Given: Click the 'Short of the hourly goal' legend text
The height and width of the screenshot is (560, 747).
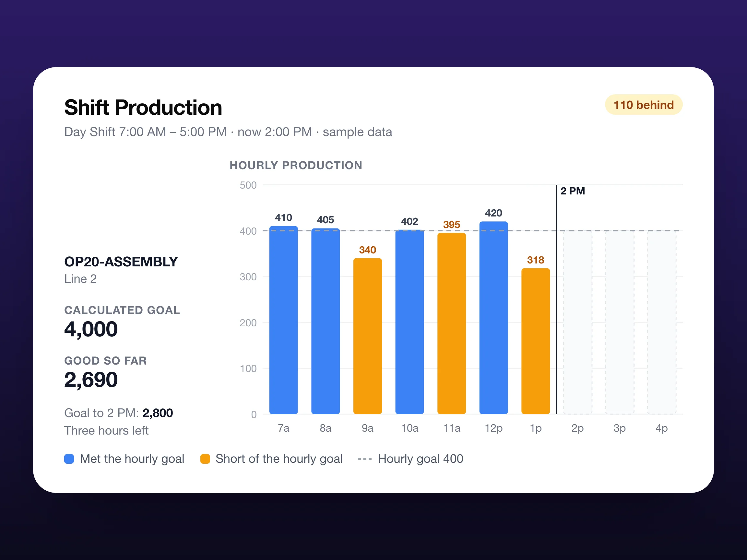Looking at the screenshot, I should 279,459.
